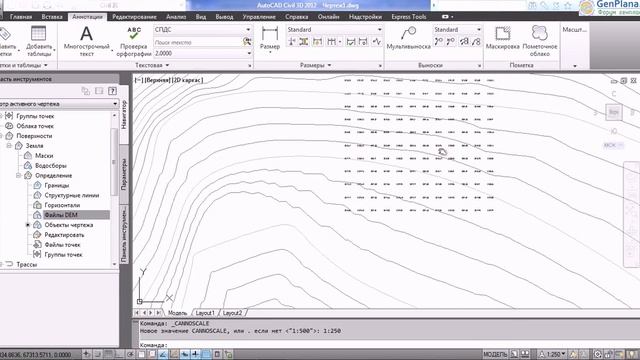Toggle the first drawing-aid status bar button

[x=87, y=354]
